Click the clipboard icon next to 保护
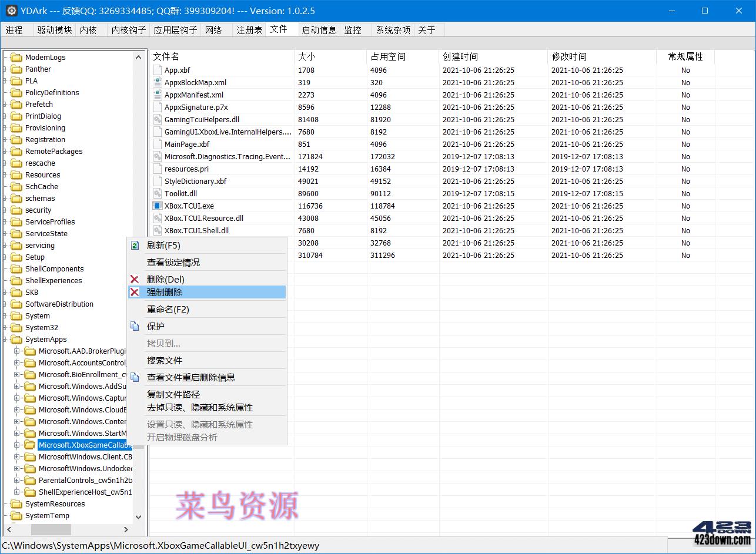This screenshot has height=554, width=756. [x=136, y=326]
